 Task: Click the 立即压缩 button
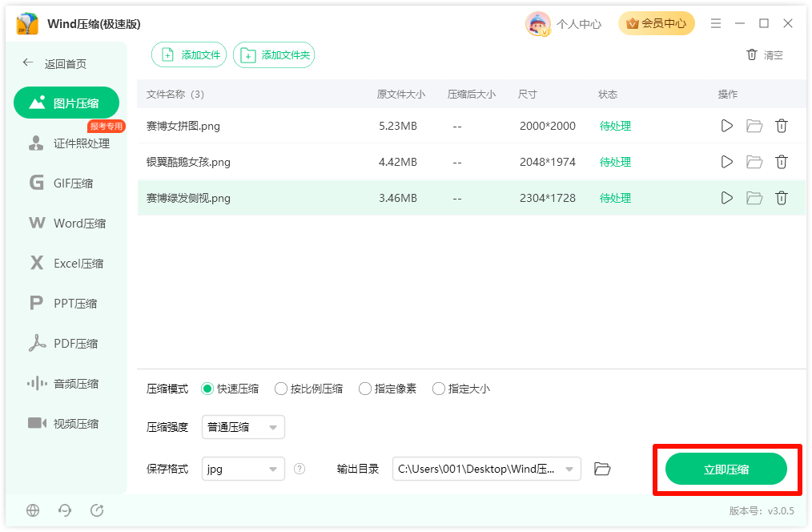pyautogui.click(x=726, y=470)
